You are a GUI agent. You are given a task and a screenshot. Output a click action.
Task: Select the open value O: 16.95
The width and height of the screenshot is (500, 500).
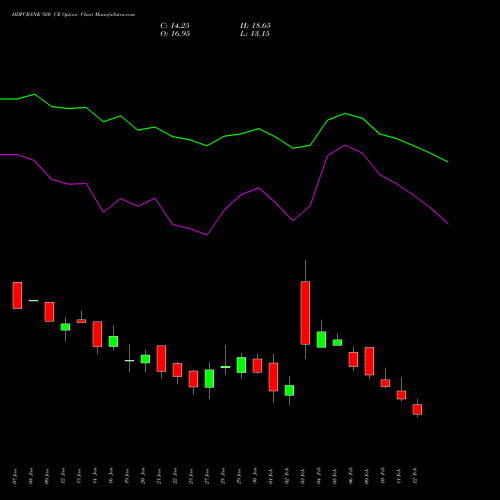(175, 34)
